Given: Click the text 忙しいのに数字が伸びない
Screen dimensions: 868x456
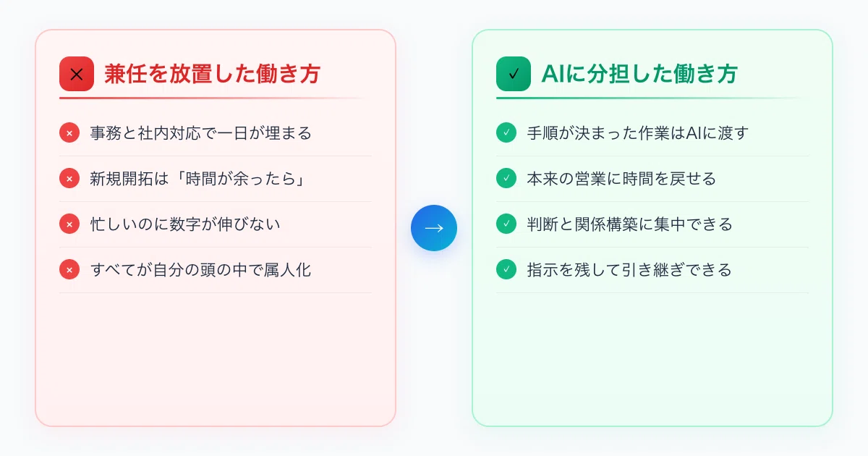Looking at the screenshot, I should 185,224.
